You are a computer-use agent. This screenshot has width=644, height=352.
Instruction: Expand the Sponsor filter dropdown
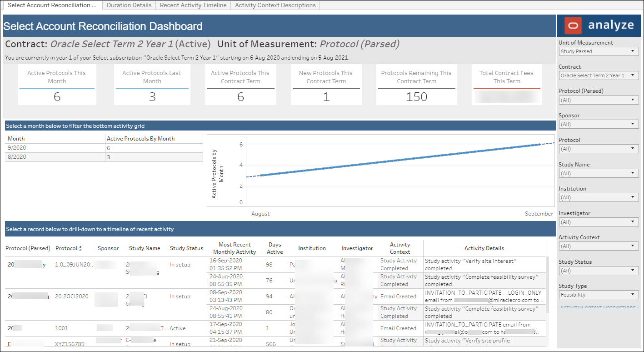pos(599,124)
